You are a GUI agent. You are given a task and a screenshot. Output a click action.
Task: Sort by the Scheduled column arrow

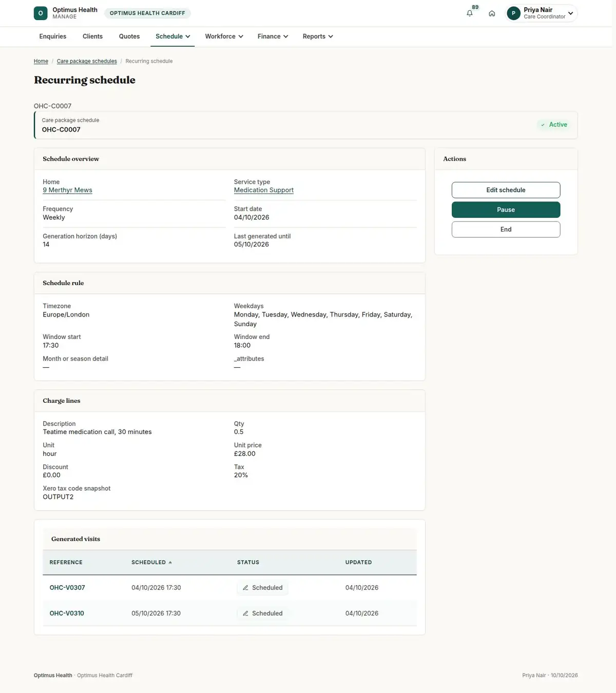coord(170,563)
